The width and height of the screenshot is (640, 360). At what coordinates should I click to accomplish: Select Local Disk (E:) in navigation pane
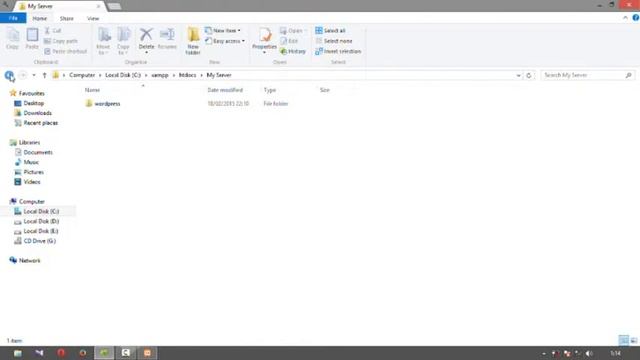pos(36,231)
